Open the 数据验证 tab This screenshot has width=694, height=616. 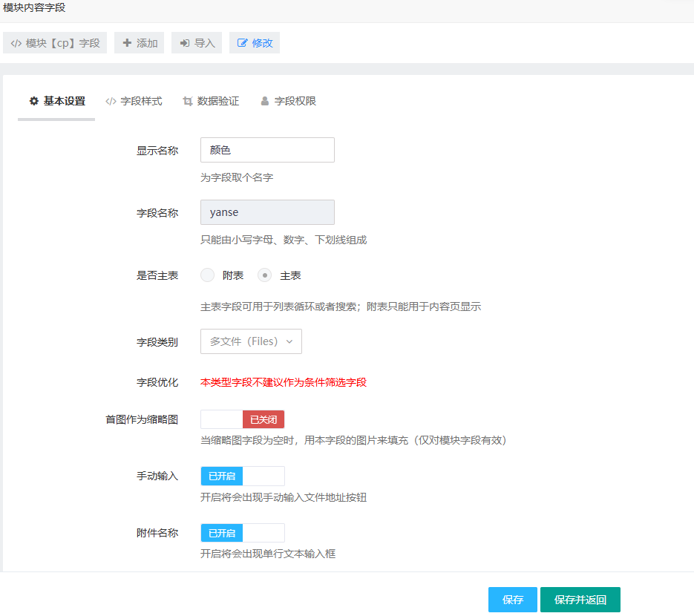[x=217, y=101]
